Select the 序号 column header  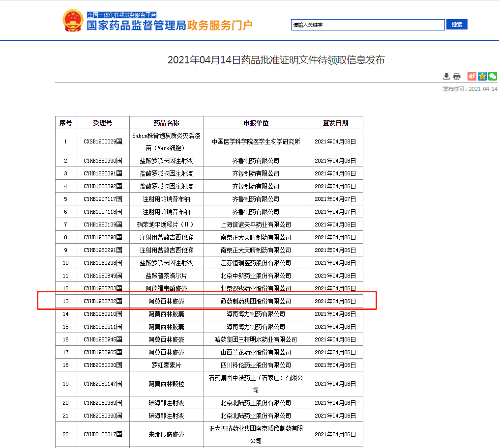coord(66,123)
